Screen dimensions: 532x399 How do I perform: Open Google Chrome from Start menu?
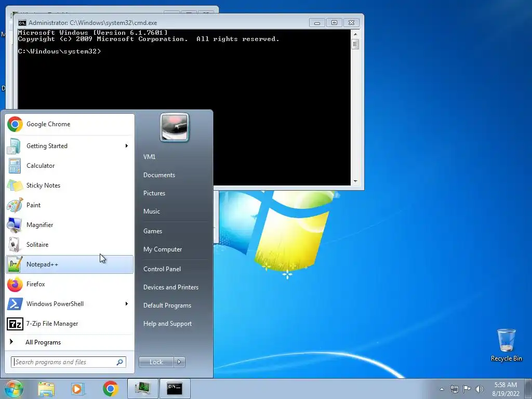[x=70, y=124]
